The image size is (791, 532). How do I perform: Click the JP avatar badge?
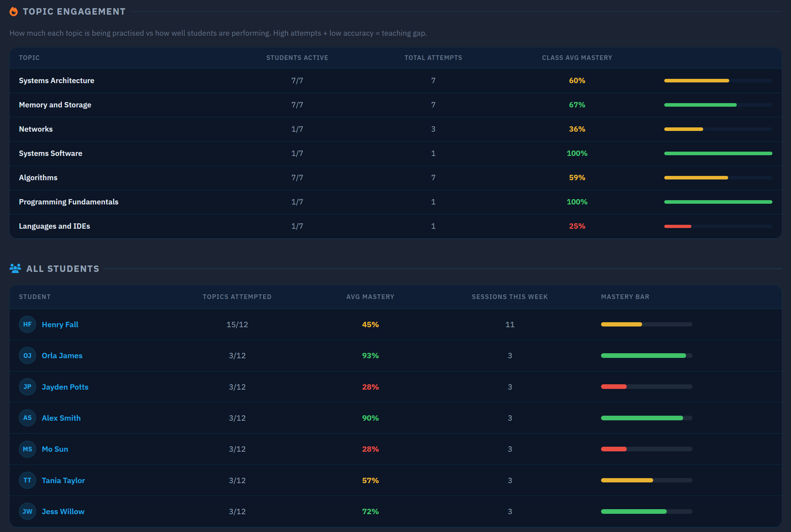27,387
